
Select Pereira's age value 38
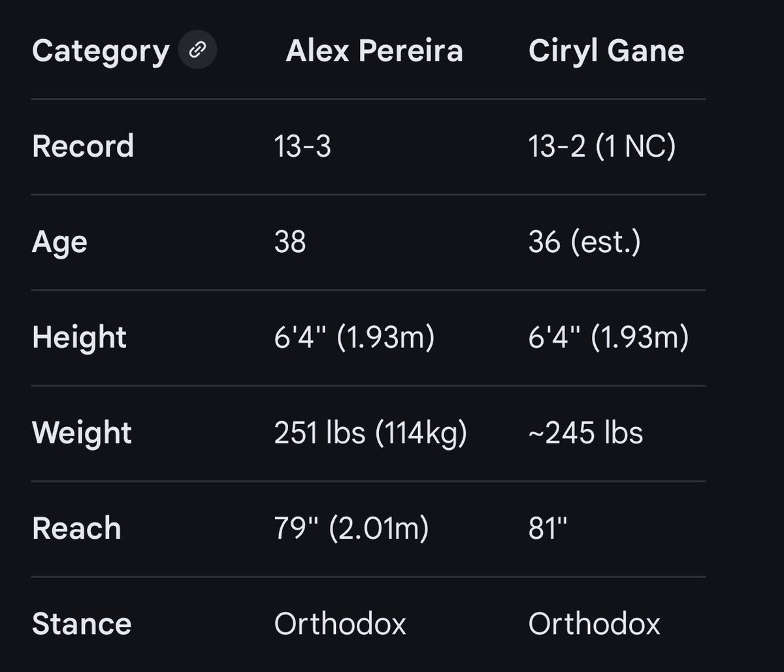290,242
